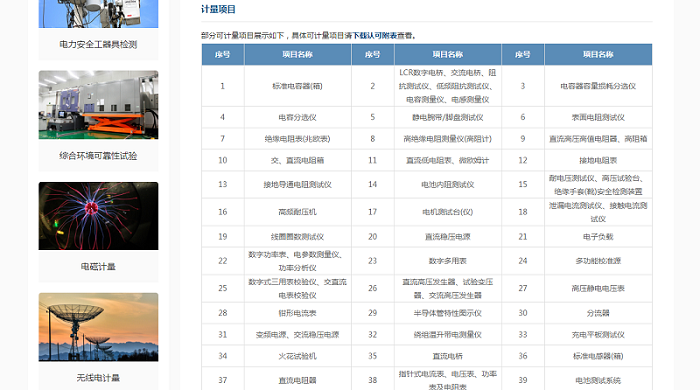Click the 无线电计量 caption link
This screenshot has height=390, width=700.
(98, 378)
